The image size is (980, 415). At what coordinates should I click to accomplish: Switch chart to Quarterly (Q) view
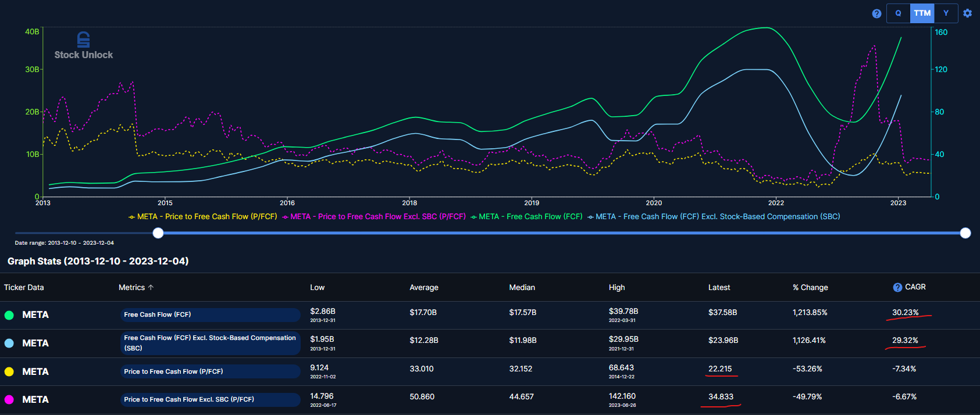(899, 13)
